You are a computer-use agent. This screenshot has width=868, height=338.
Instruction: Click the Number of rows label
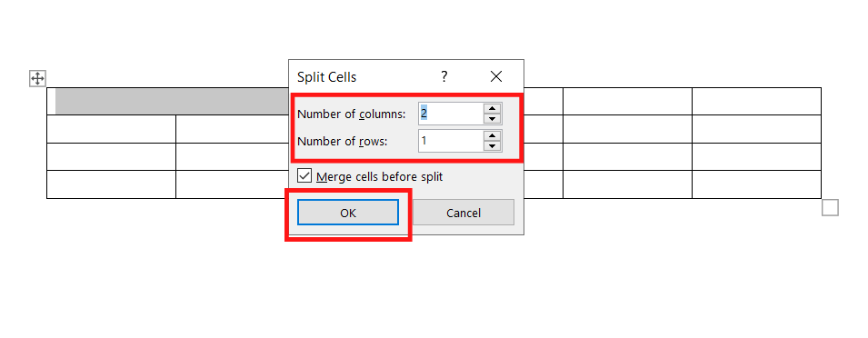tap(342, 142)
